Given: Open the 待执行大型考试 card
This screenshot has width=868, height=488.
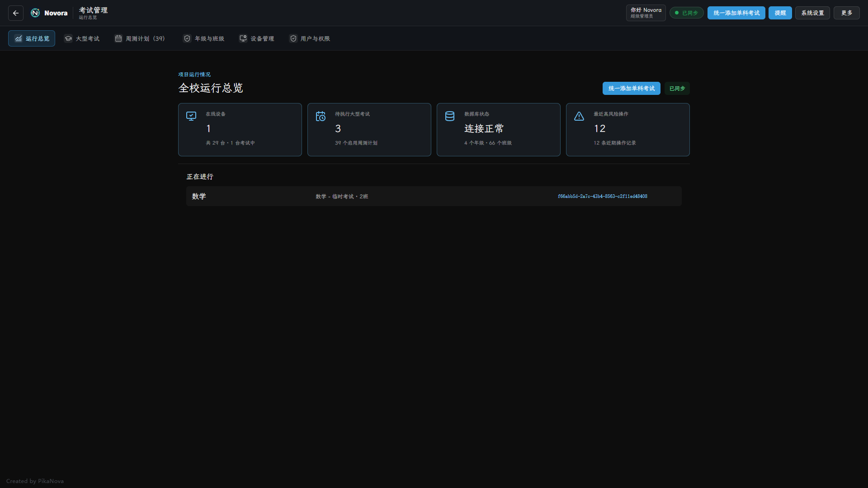Looking at the screenshot, I should [369, 130].
